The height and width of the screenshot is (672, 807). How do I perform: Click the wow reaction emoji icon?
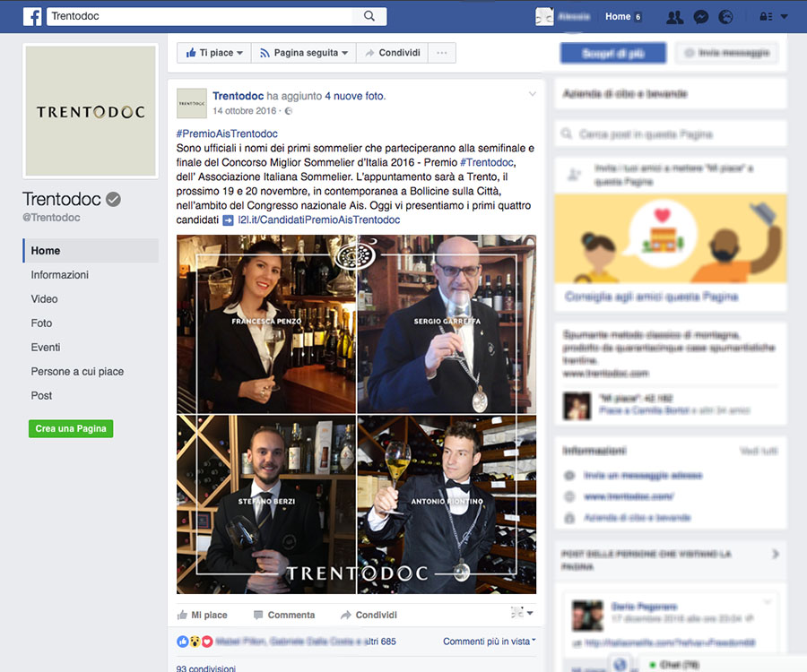pyautogui.click(x=195, y=642)
